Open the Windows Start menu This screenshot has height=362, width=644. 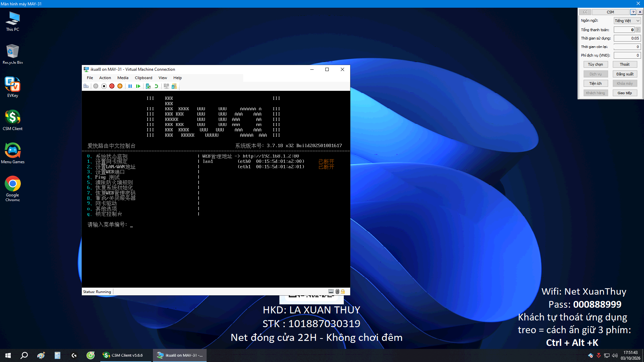[x=8, y=355]
